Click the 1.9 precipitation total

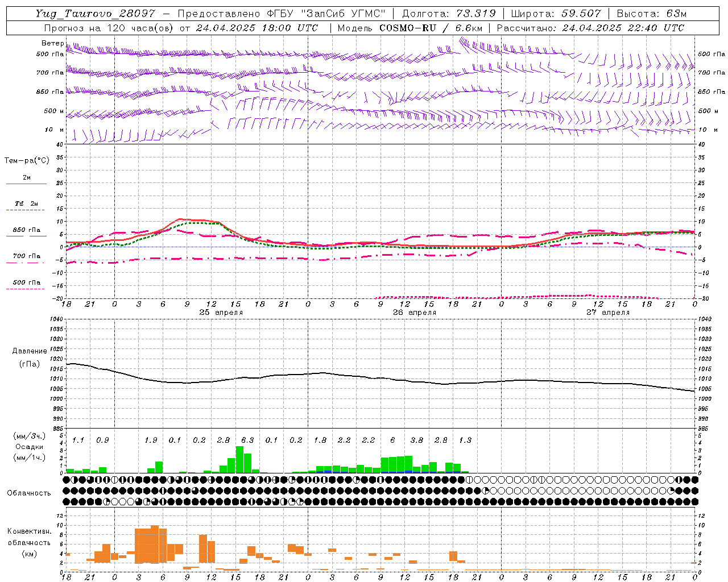coord(151,440)
